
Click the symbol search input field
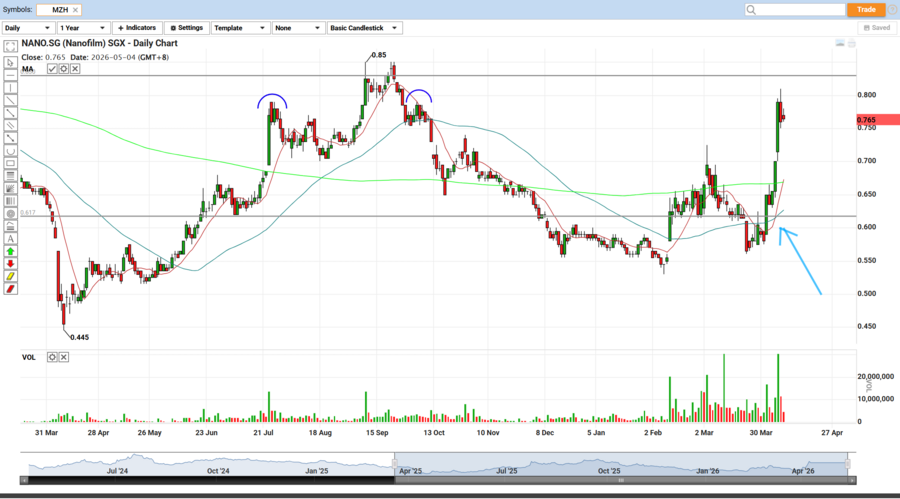point(793,9)
